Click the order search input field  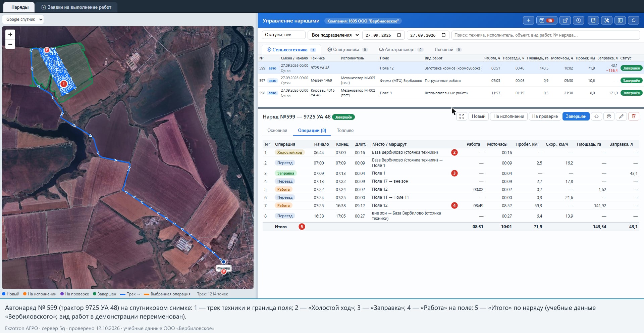546,35
